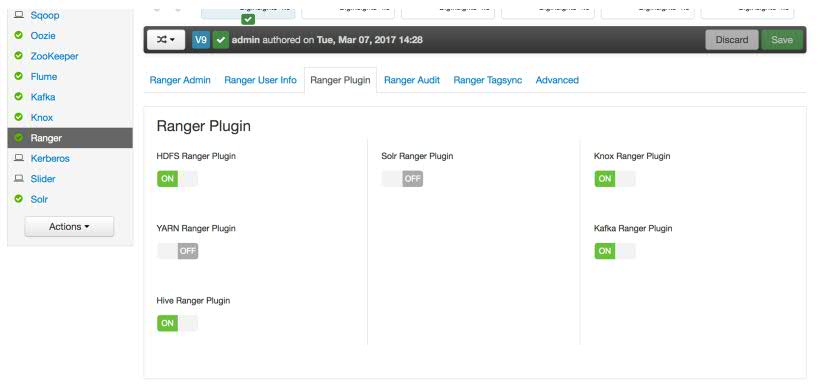This screenshot has width=828, height=387.
Task: Open the Sqoop service link
Action: click(45, 15)
